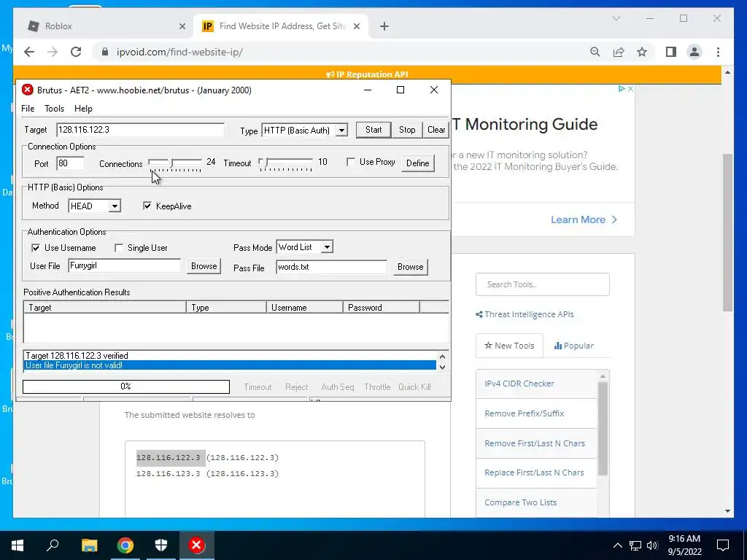Viewport: 747px width, 560px height.
Task: Uncheck the KeepAlive checkbox
Action: (x=147, y=206)
